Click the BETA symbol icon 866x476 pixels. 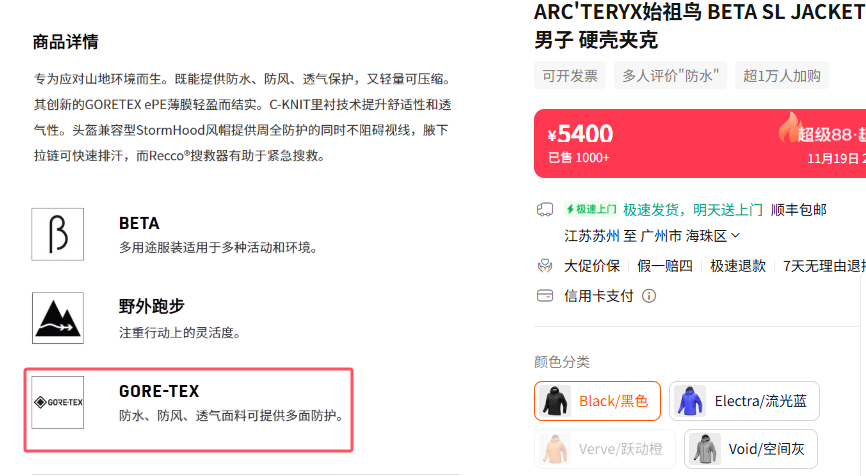click(x=57, y=234)
